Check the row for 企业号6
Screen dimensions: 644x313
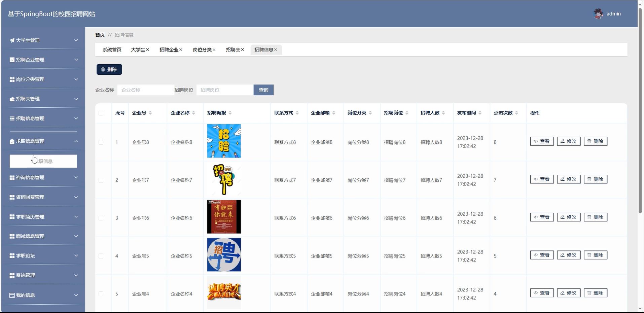coord(101,218)
